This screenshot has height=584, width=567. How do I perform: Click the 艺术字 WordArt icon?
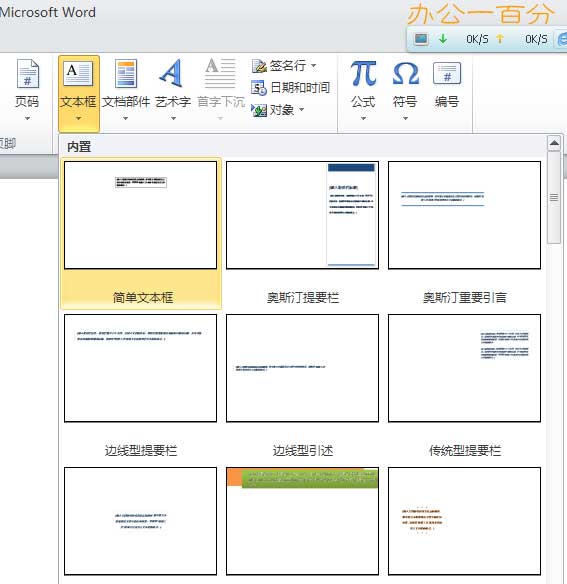tap(172, 73)
